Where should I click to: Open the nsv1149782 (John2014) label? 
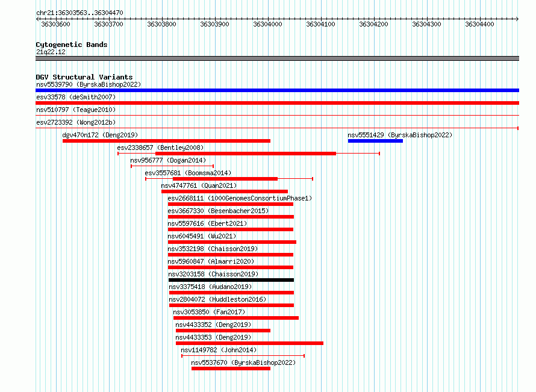pos(219,350)
